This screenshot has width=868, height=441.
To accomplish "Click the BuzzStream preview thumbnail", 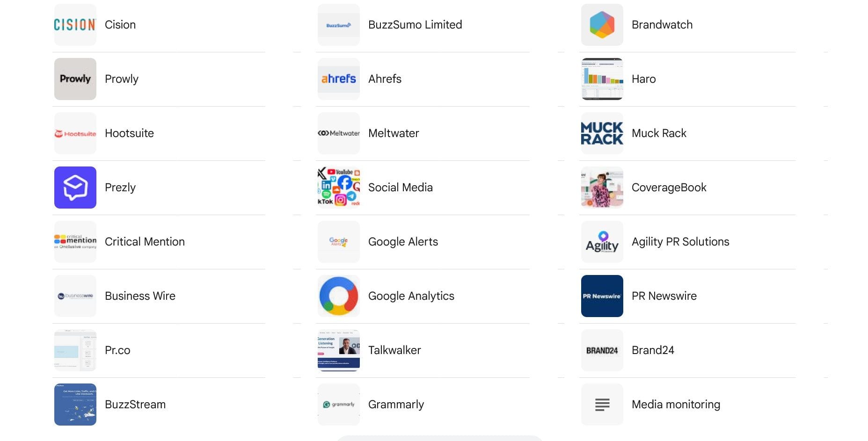I will 75,404.
